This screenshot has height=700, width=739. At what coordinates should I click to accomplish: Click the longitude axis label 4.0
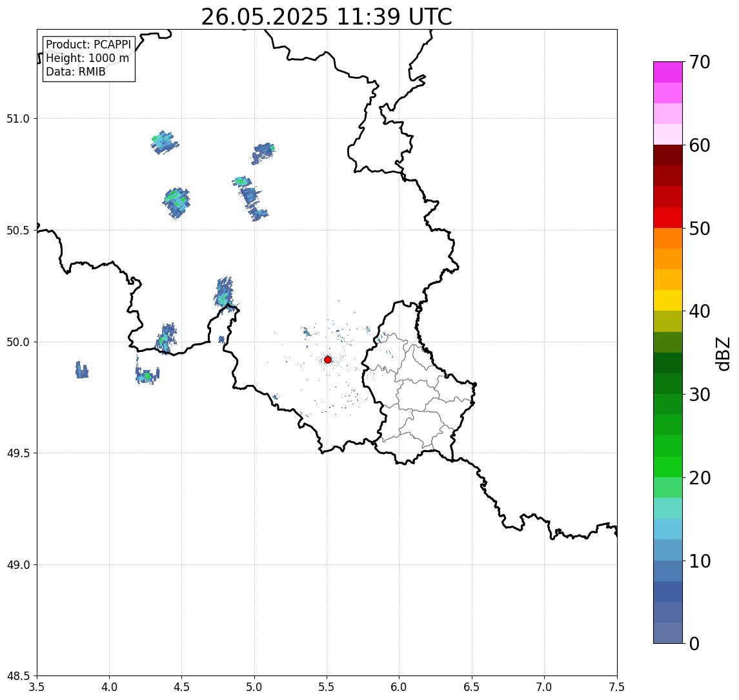tap(109, 687)
